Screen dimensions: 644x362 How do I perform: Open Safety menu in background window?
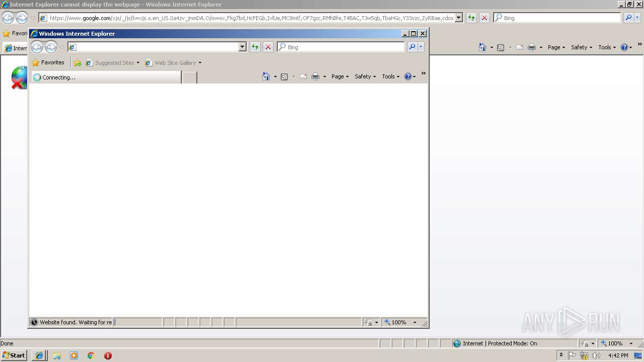click(582, 47)
